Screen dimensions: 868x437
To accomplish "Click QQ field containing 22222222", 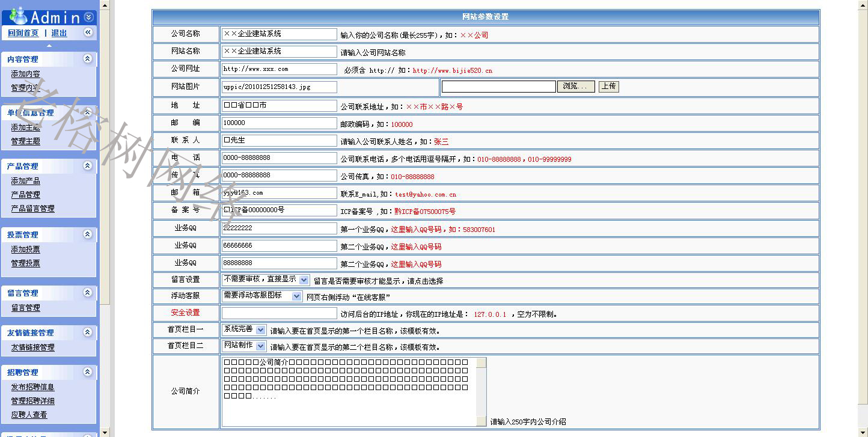I will click(279, 228).
